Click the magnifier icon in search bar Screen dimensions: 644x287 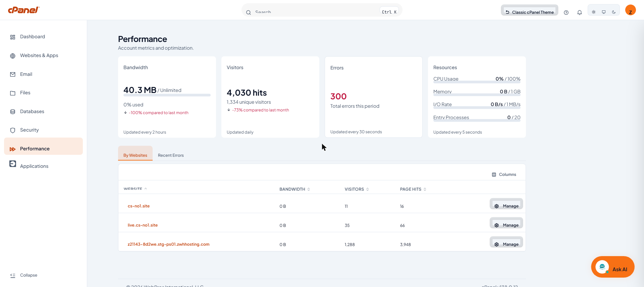tap(249, 12)
